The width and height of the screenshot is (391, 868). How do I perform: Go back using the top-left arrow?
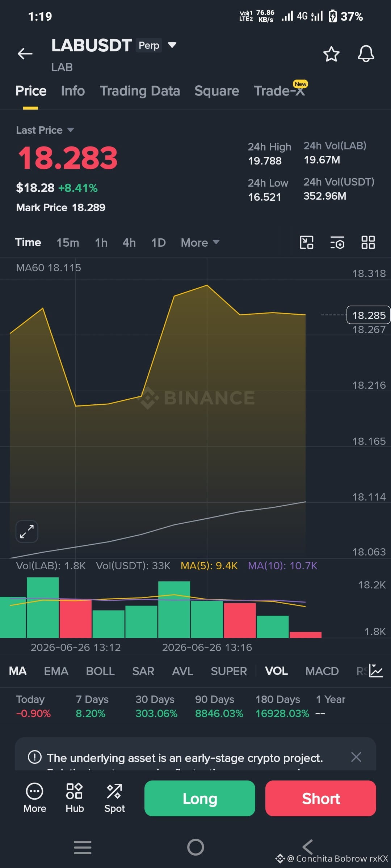point(25,54)
